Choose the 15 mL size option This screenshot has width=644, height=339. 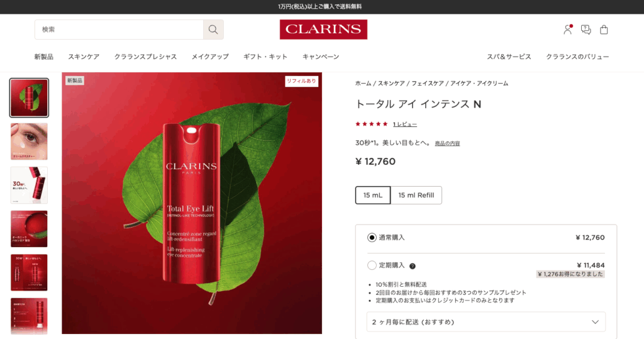(x=373, y=195)
